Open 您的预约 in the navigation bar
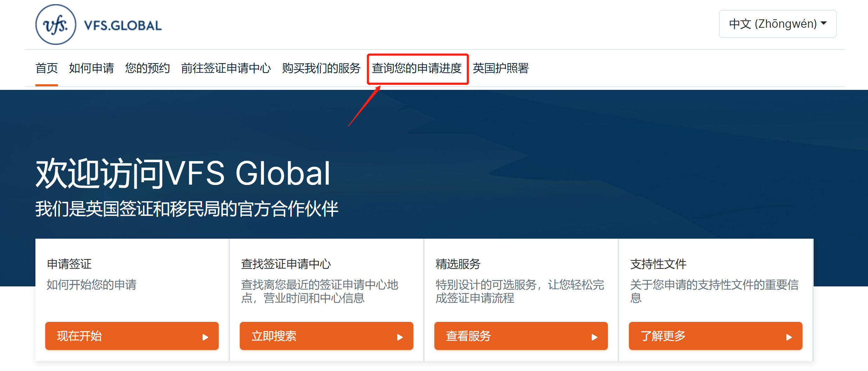Viewport: 868px width, 371px height. tap(148, 68)
